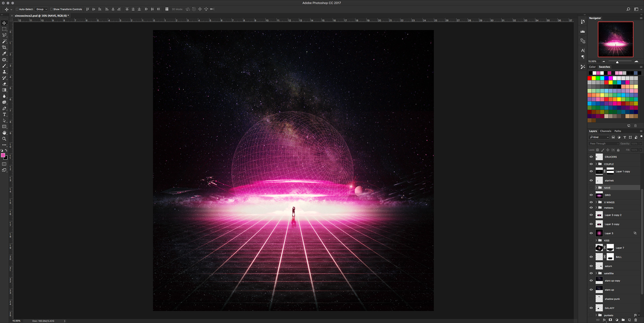
Task: Click the pink foreground color swatch
Action: point(3,155)
